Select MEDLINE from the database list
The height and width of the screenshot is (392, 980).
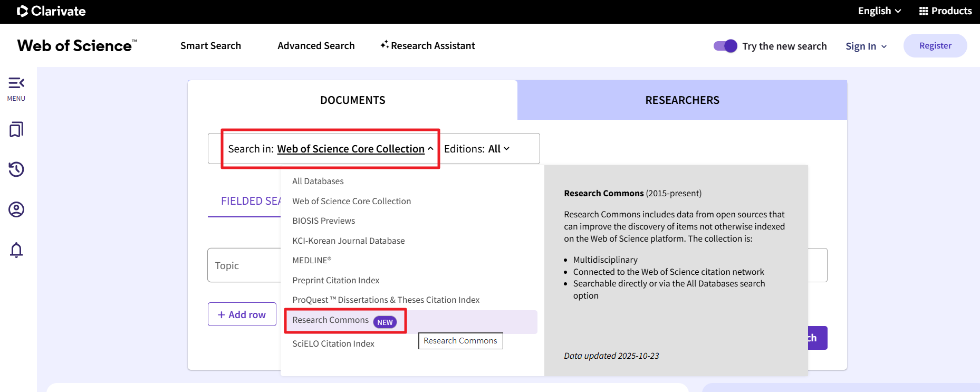(312, 260)
